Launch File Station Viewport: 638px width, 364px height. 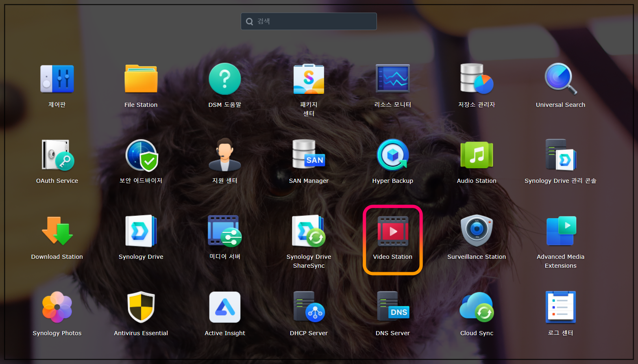tap(141, 79)
